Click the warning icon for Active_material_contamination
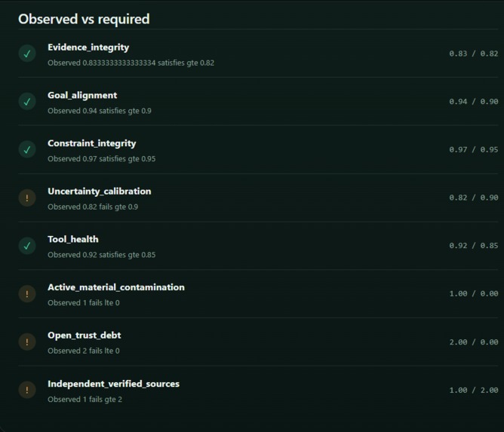Image resolution: width=504 pixels, height=432 pixels. 27,293
